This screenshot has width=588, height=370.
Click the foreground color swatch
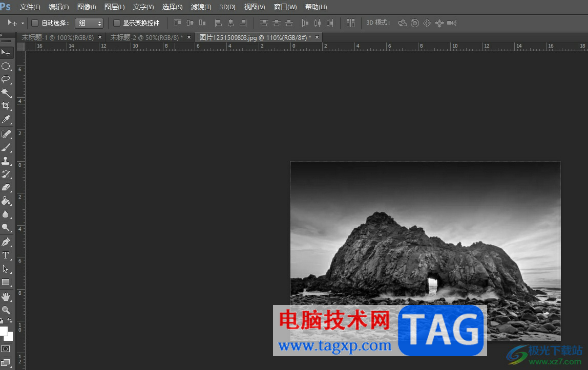[3, 331]
